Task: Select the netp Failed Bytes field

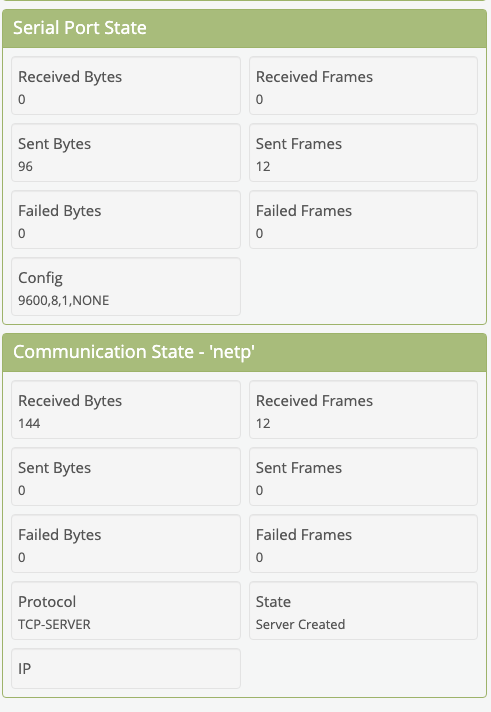Action: point(126,544)
